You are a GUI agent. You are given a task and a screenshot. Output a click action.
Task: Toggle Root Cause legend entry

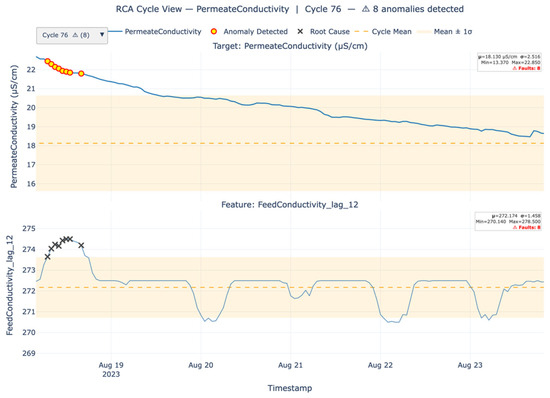pos(323,32)
